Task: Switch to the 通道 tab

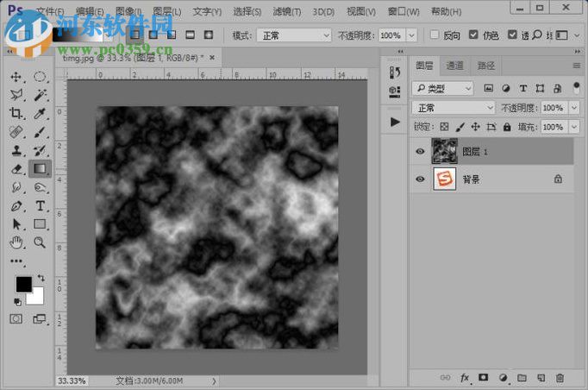Action: (454, 66)
